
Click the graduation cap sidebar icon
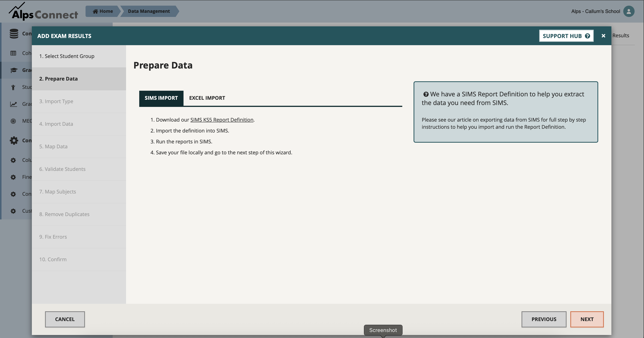[x=14, y=70]
